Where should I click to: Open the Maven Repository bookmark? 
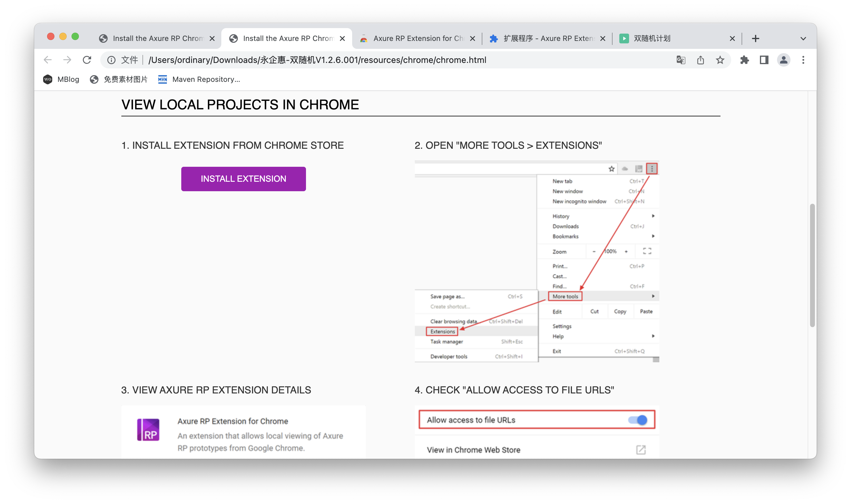[199, 79]
